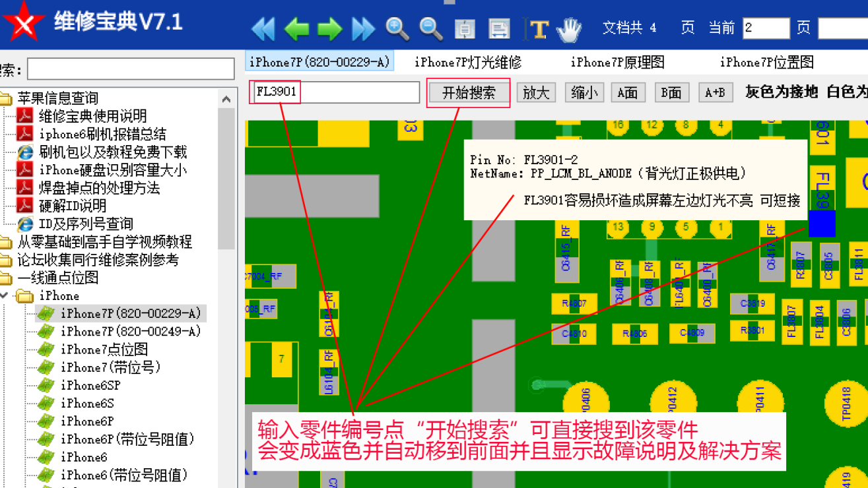Open the iPhone7P原理图 tab

tap(617, 62)
